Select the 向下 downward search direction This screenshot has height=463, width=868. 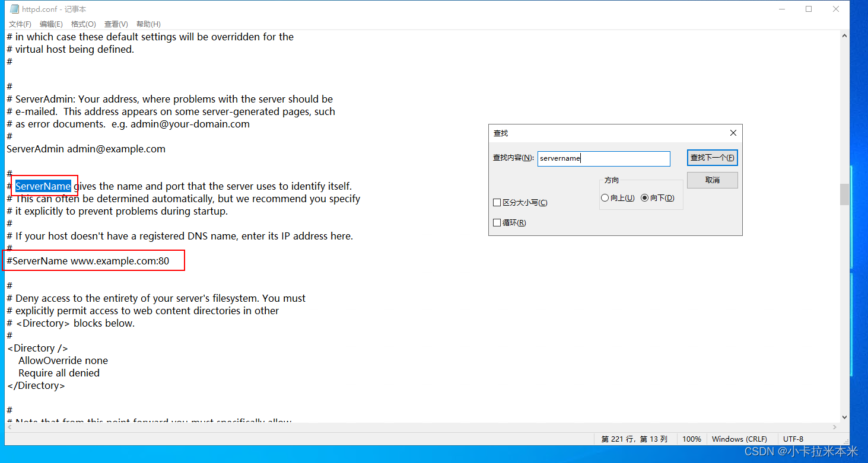click(645, 197)
